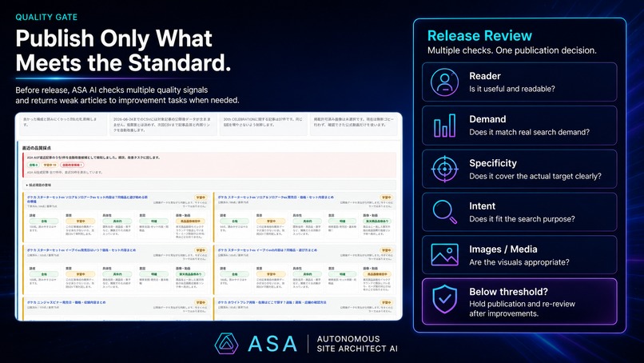Click "Does it match real search demand?" text
The width and height of the screenshot is (644, 363).
tap(530, 132)
